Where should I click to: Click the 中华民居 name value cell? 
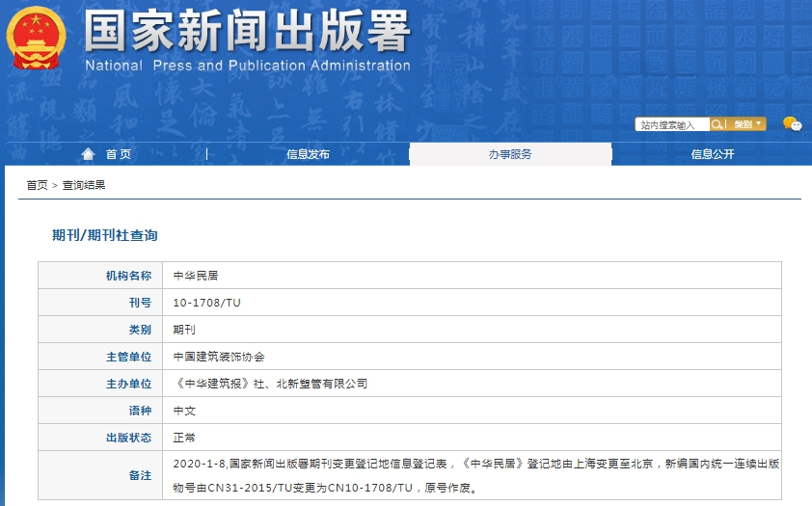pyautogui.click(x=196, y=276)
